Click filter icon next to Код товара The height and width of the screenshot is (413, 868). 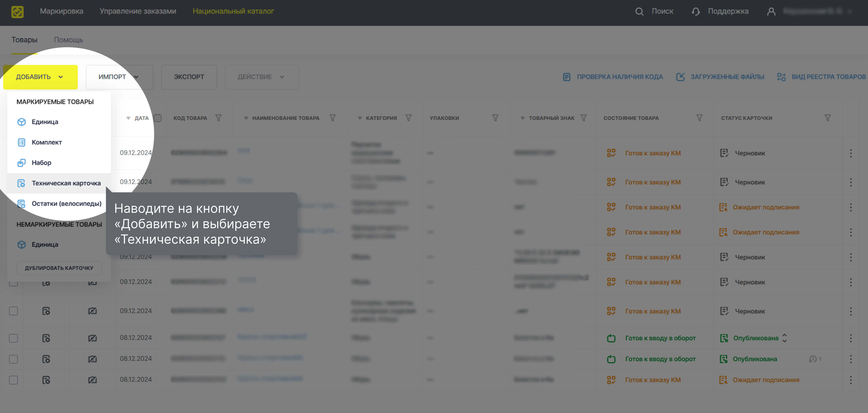(x=218, y=118)
